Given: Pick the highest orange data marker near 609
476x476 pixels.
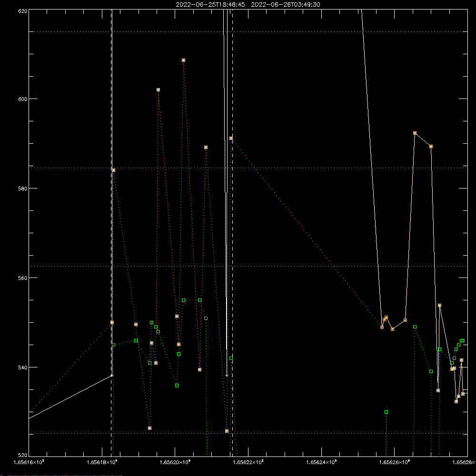Looking at the screenshot, I should click(183, 60).
